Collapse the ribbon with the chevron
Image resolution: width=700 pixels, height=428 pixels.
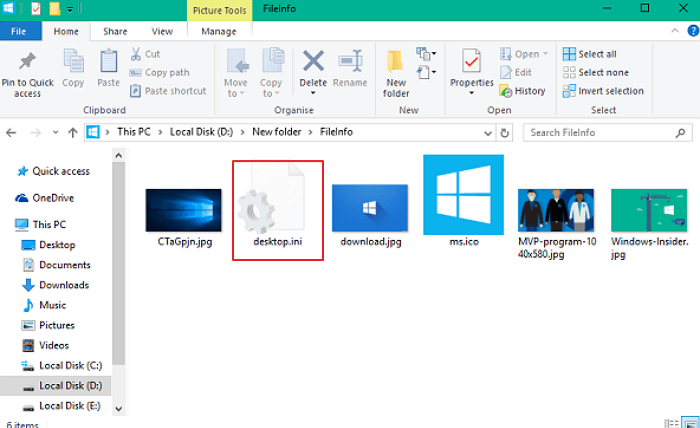[675, 31]
